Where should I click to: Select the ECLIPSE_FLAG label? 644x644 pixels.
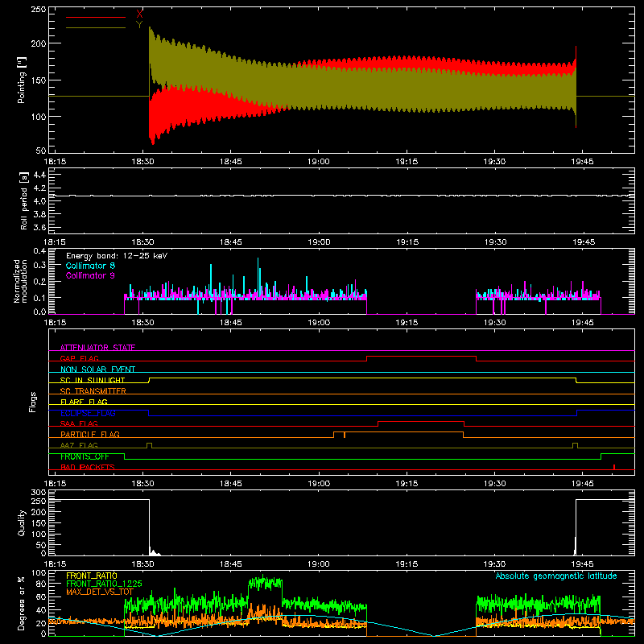tap(88, 413)
